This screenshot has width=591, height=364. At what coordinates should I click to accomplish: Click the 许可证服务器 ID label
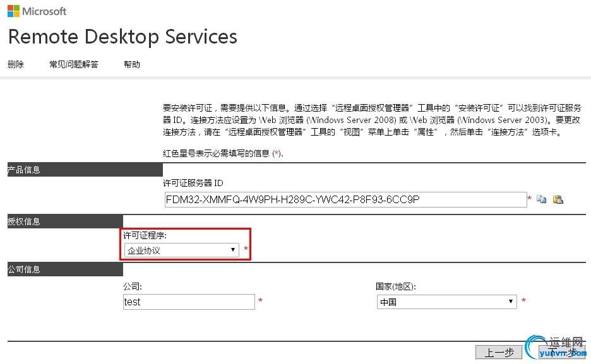coord(193,183)
